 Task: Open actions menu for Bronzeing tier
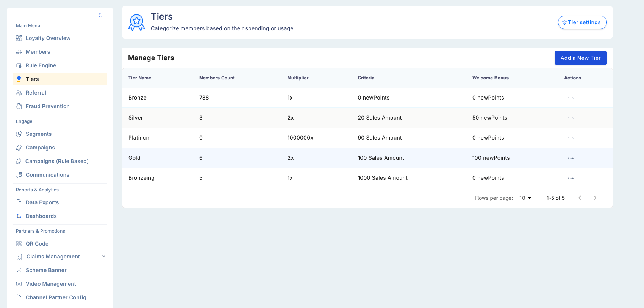[x=571, y=178]
